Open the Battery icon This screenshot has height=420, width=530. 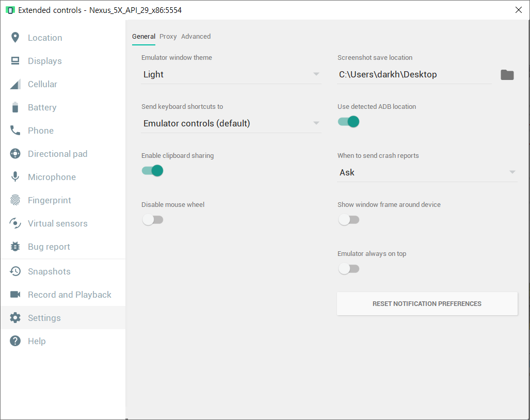click(x=15, y=107)
